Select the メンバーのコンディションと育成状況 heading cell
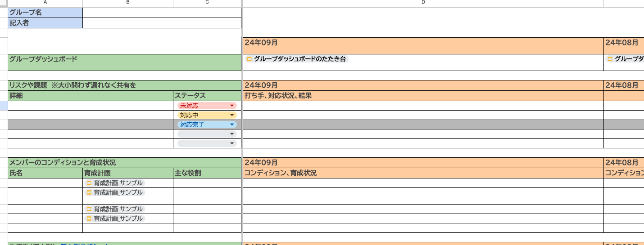This screenshot has width=644, height=245. tap(125, 163)
